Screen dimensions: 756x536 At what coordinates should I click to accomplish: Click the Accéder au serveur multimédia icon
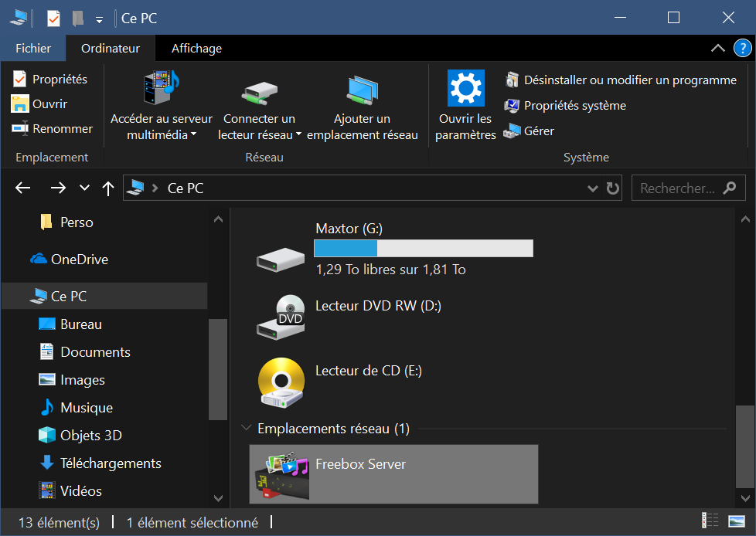tap(161, 89)
